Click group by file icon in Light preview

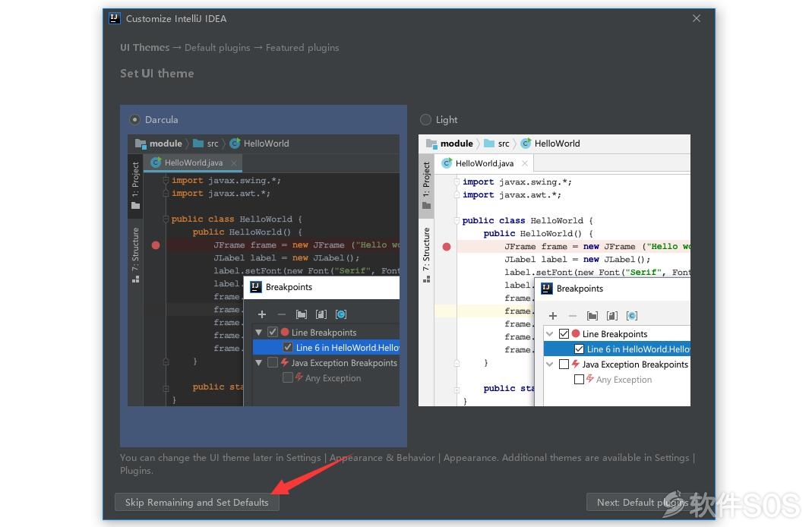612,316
